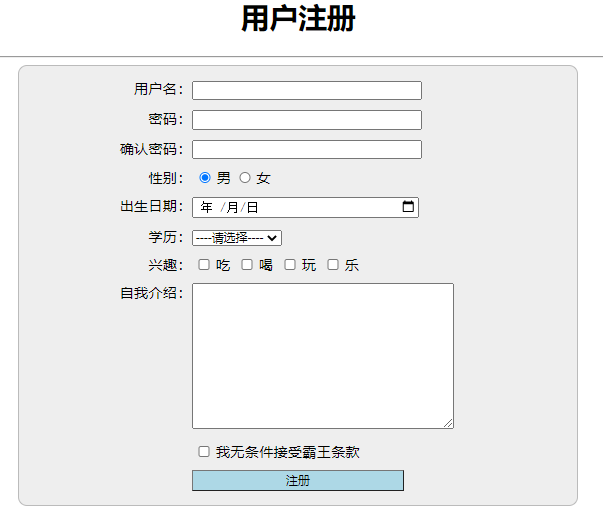
Task: Click the 出生日期 label text
Action: pos(150,207)
